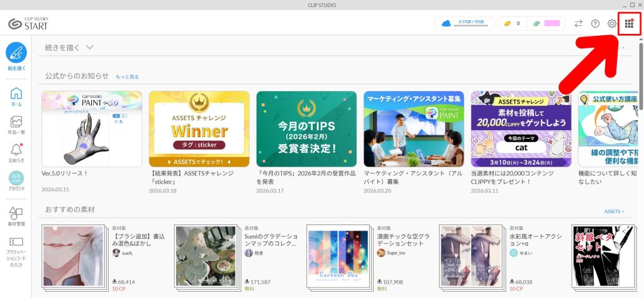Click 漫画チックな空グラデーションセット title

coord(404,240)
